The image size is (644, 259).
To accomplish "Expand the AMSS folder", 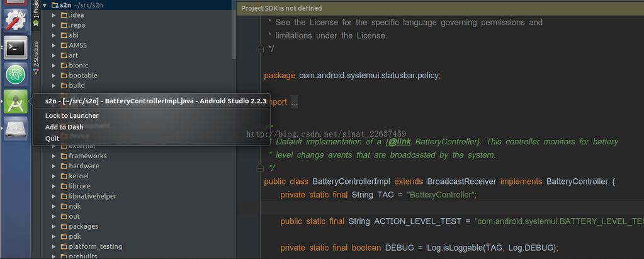I will (54, 45).
